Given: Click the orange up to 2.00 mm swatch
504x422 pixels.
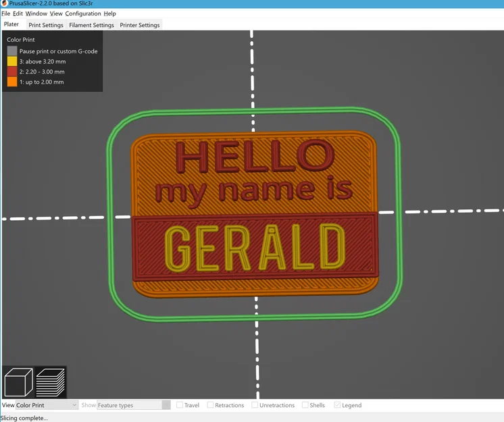Looking at the screenshot, I should tap(12, 82).
